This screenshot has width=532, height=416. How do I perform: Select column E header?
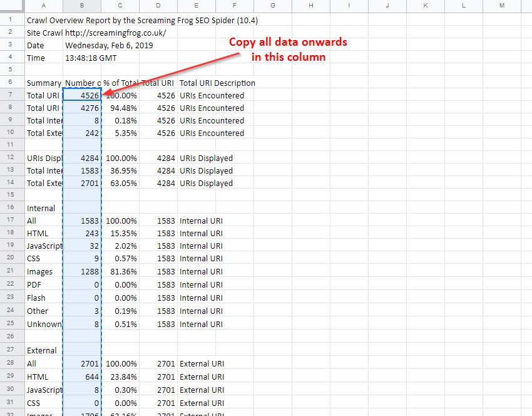tap(197, 6)
